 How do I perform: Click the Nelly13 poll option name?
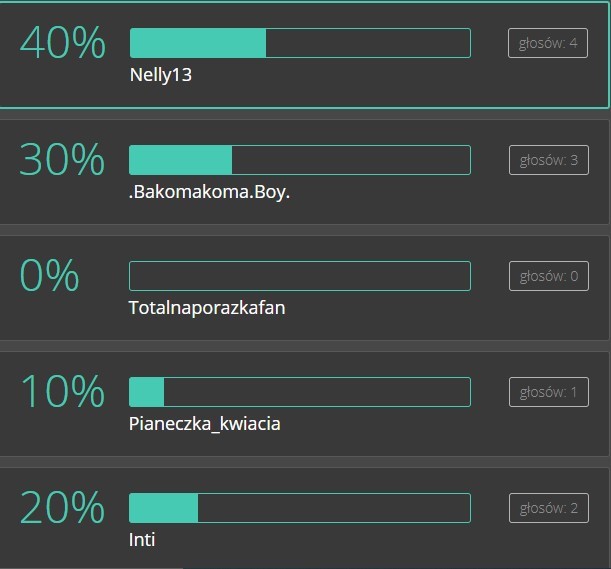coord(160,74)
